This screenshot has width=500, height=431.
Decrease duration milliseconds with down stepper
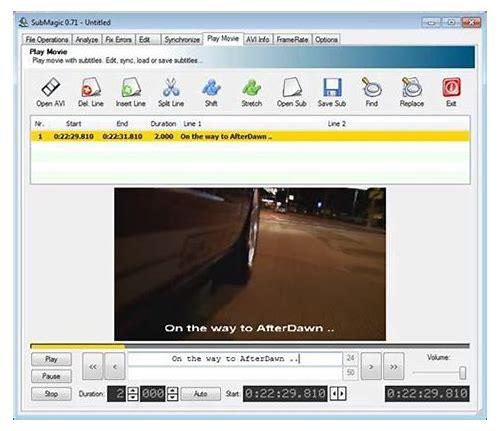click(x=172, y=397)
